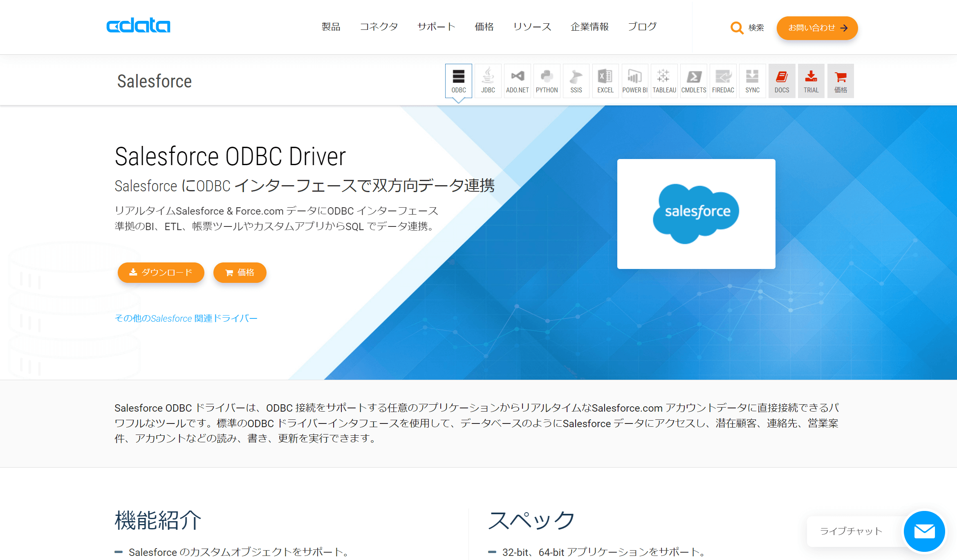Image resolution: width=957 pixels, height=560 pixels.
Task: Select the FireDAC components icon
Action: 723,81
